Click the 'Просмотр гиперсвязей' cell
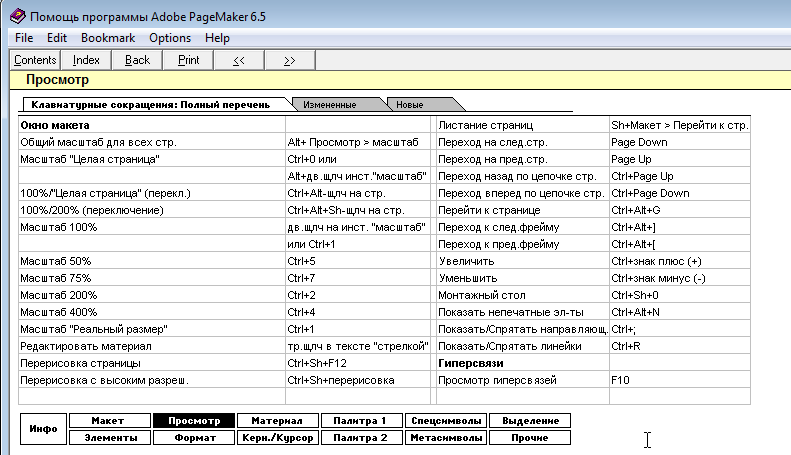The image size is (791, 455). [523, 380]
